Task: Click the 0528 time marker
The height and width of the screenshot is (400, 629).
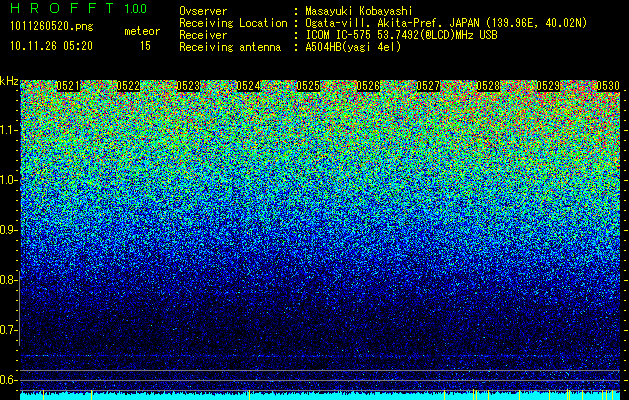Action: 488,86
